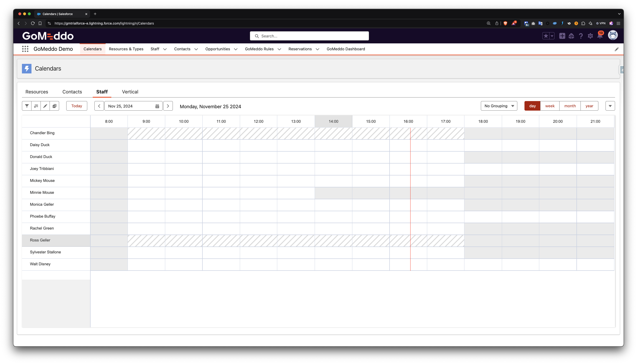
Task: Expand the Reservations nav menu chevron
Action: point(318,49)
